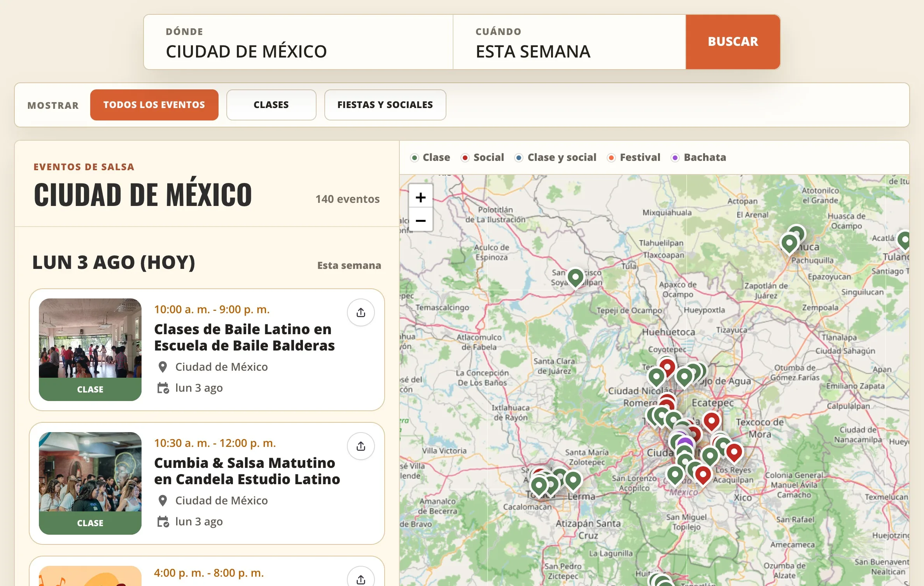
Task: Share the Cumbia & Salsa Matutino event
Action: (361, 446)
